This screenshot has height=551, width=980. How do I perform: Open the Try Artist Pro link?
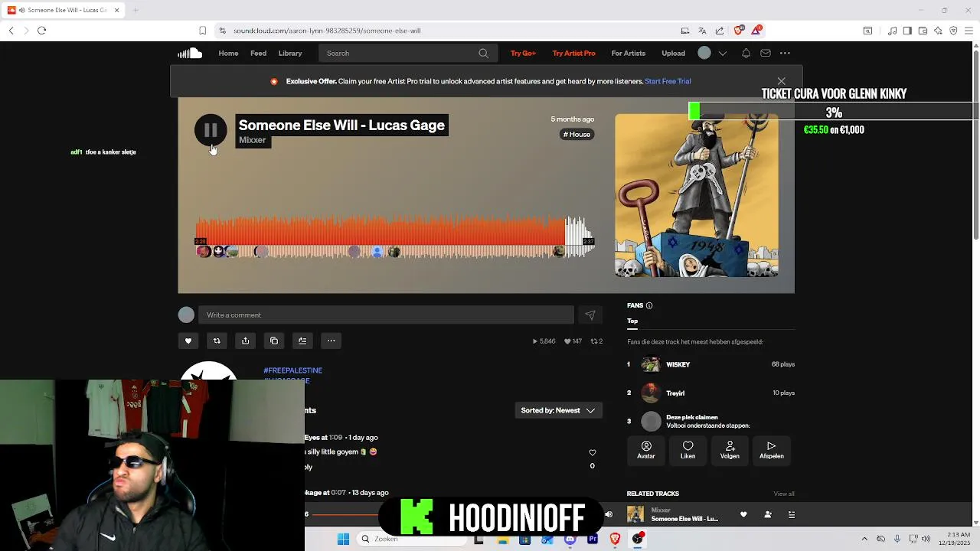click(x=573, y=53)
